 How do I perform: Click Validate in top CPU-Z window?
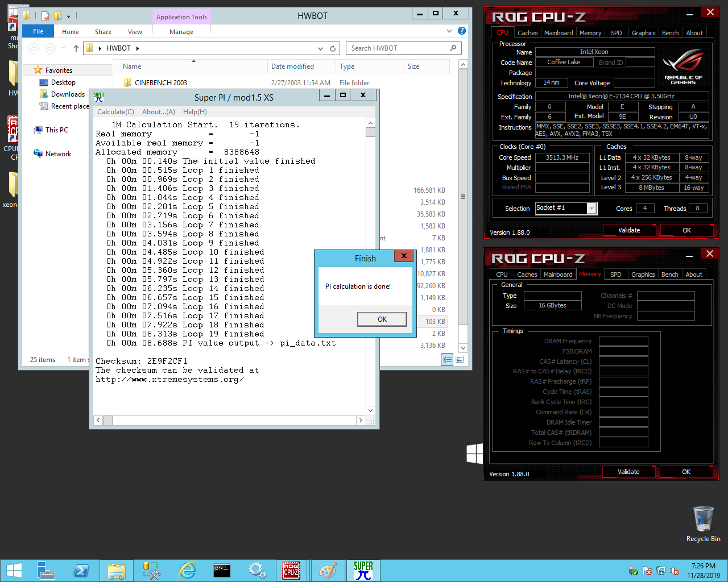click(x=629, y=230)
